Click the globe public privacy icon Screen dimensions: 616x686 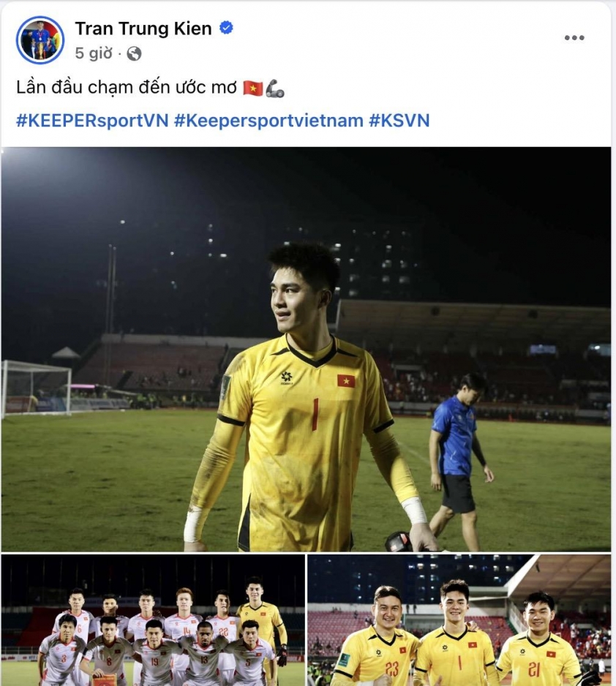(x=134, y=54)
